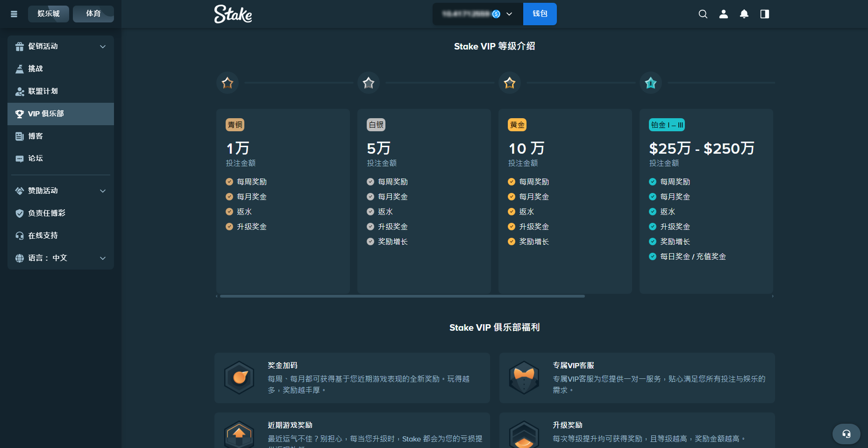Open the user profile icon
868x448 pixels.
724,14
